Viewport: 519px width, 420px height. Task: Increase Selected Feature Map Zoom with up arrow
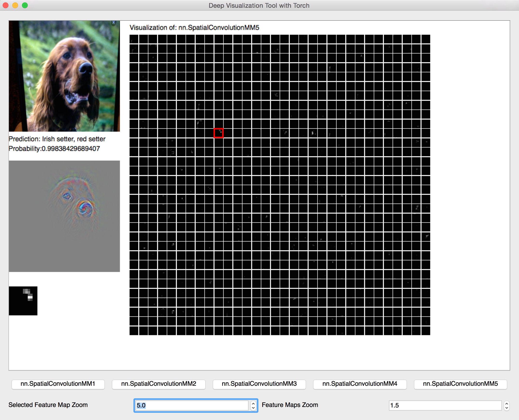pyautogui.click(x=253, y=403)
